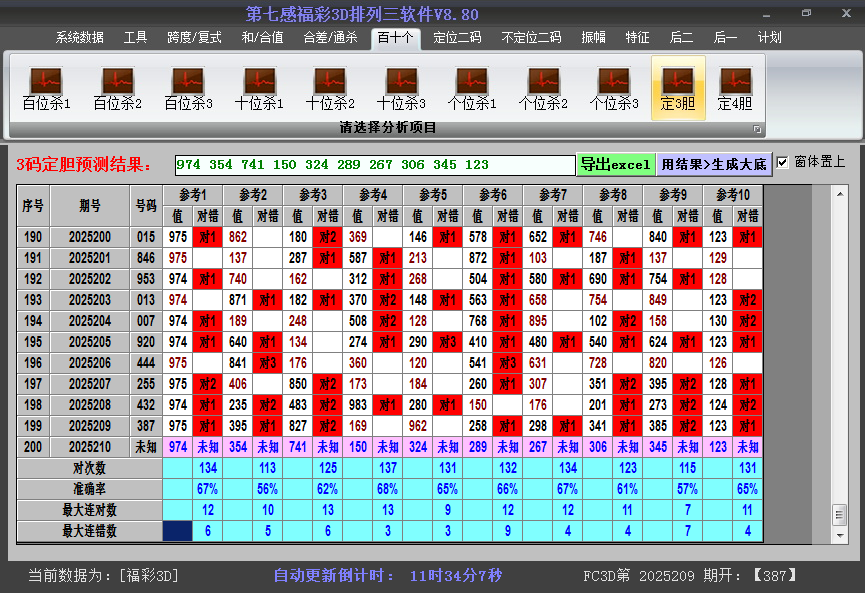Select the 个位杀1 analysis icon
The width and height of the screenshot is (865, 593).
click(472, 88)
